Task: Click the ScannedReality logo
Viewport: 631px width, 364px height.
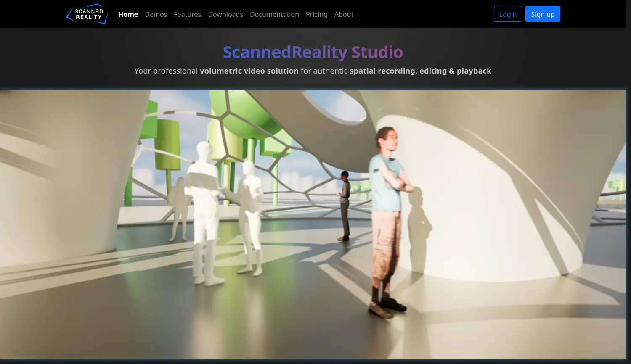Action: point(87,14)
